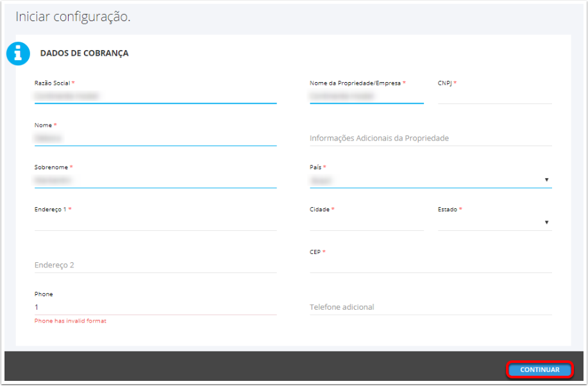This screenshot has width=588, height=386.
Task: Click the "Phone has invalid format" error text
Action: click(71, 321)
